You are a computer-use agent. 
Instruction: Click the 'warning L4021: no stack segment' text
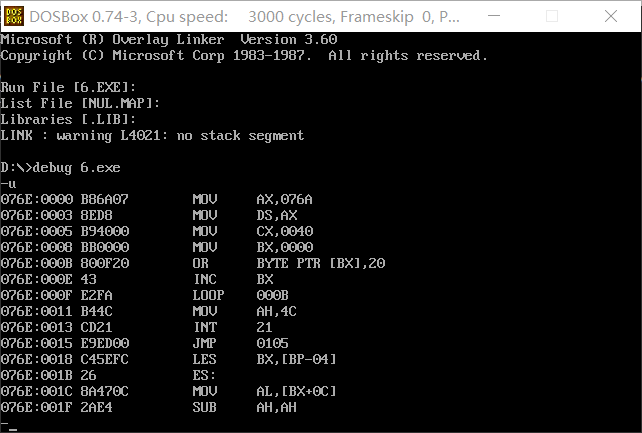pos(180,135)
